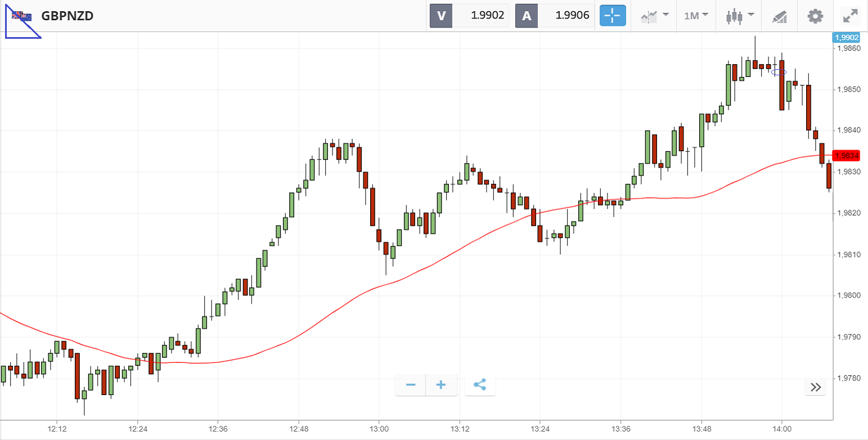Viewport: 868px width, 440px height.
Task: Click the red 1,9834 moving average label
Action: pos(847,155)
